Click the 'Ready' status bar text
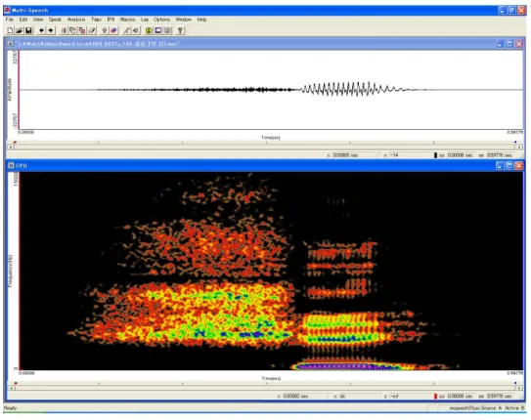The height and width of the screenshot is (420, 531). tap(10, 408)
